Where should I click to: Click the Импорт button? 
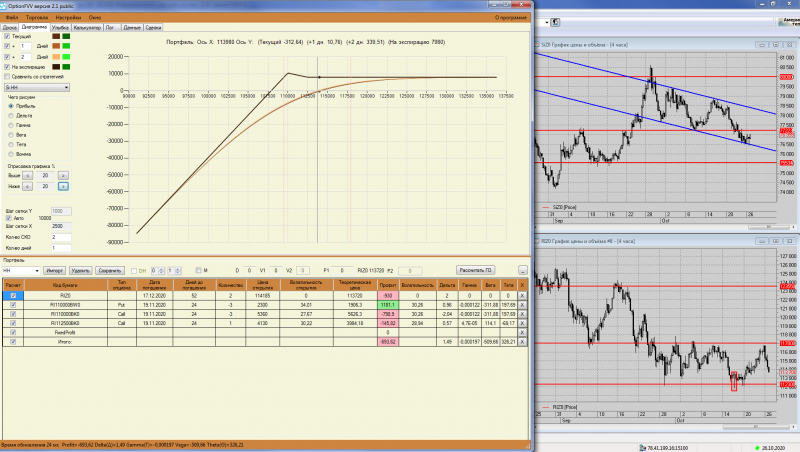click(55, 270)
